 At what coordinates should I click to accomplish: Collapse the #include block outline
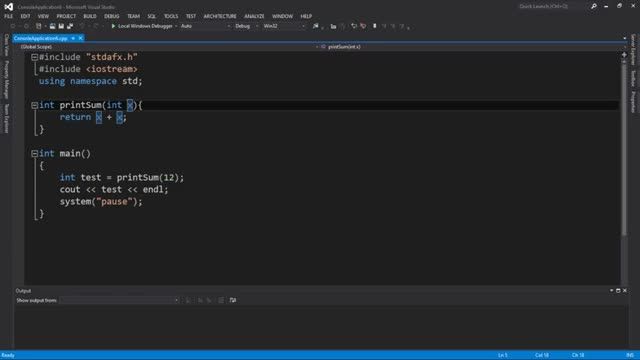[35, 58]
